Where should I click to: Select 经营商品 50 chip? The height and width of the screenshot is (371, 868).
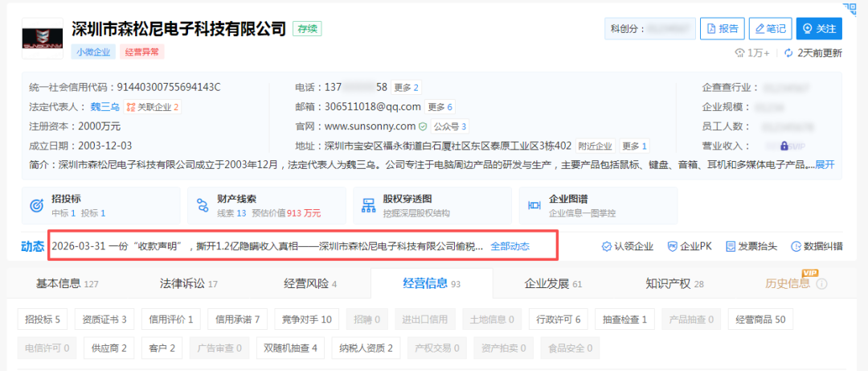tap(760, 319)
